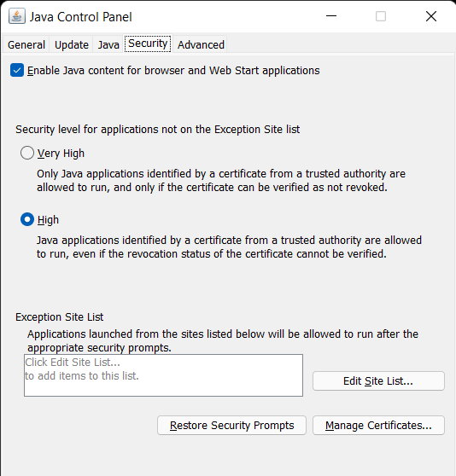456x476 pixels.
Task: Switch to the General tab
Action: [26, 45]
